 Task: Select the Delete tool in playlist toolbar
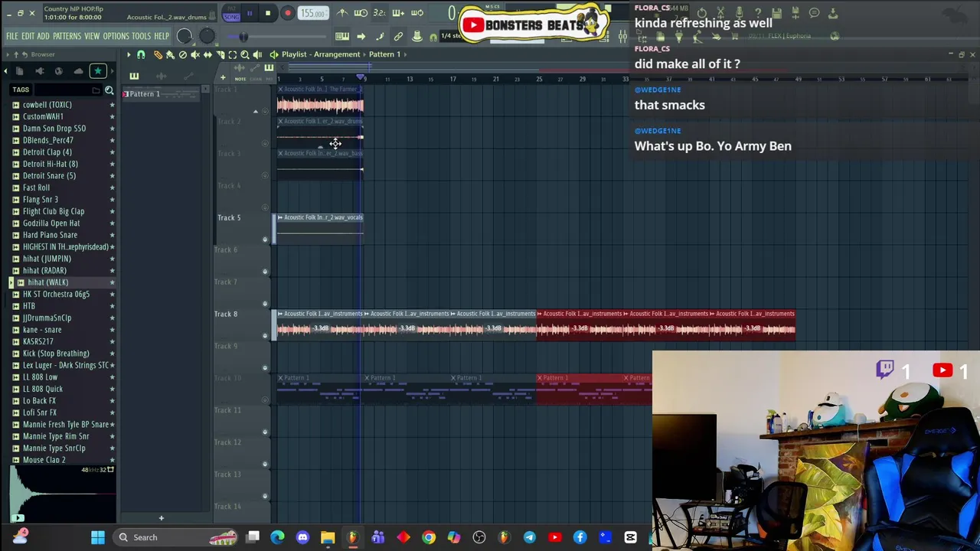182,54
